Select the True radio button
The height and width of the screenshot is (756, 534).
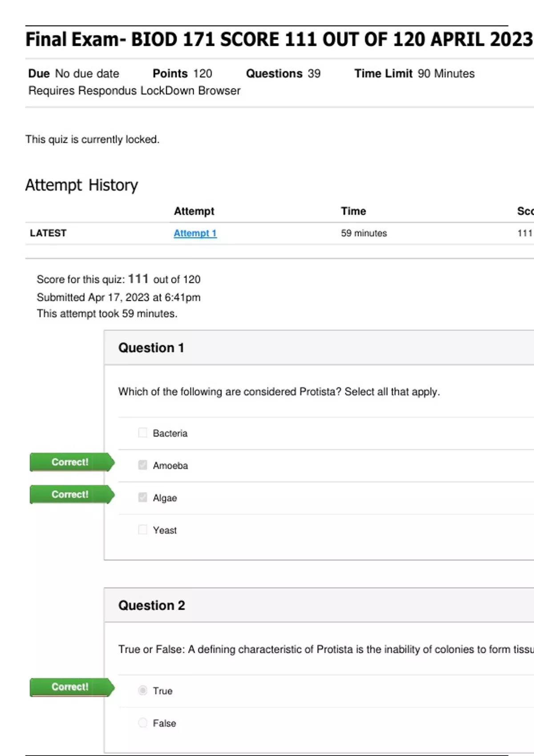pos(142,690)
